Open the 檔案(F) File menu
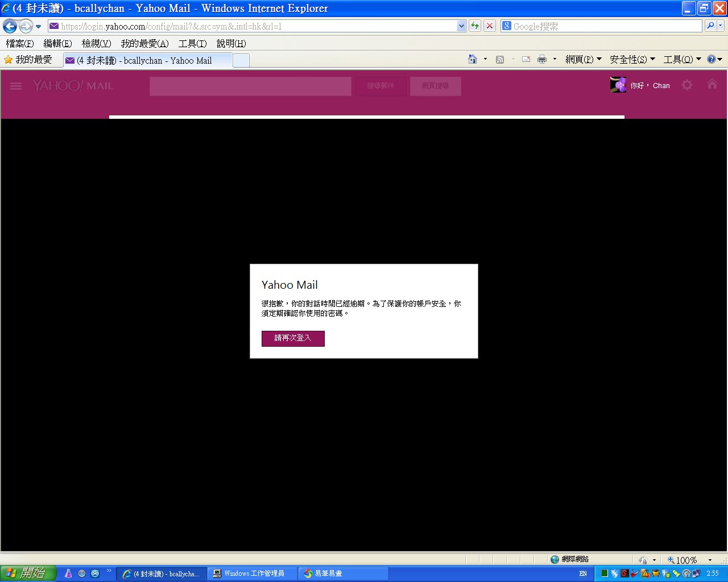Image resolution: width=728 pixels, height=582 pixels. [20, 44]
